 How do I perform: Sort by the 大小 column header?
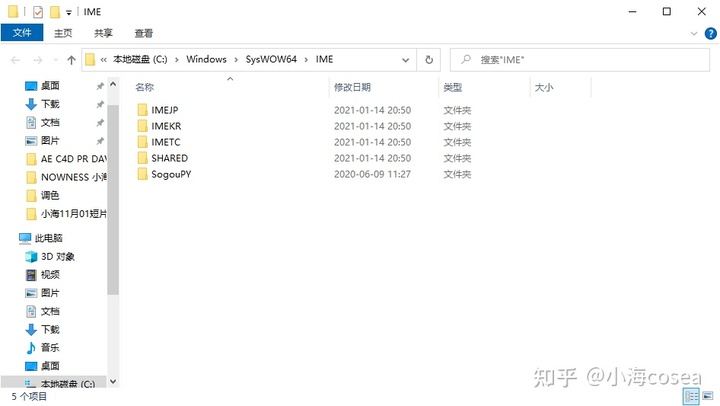click(x=544, y=87)
